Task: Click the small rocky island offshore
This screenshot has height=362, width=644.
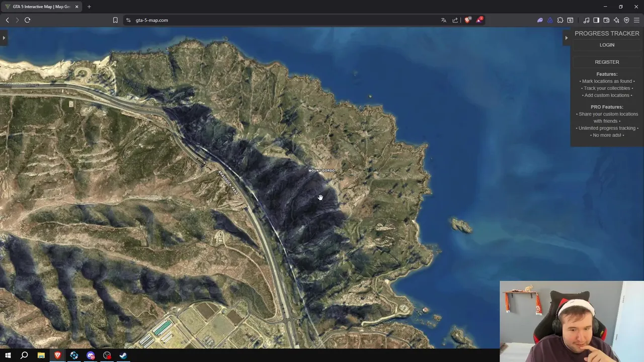Action: pos(461,225)
